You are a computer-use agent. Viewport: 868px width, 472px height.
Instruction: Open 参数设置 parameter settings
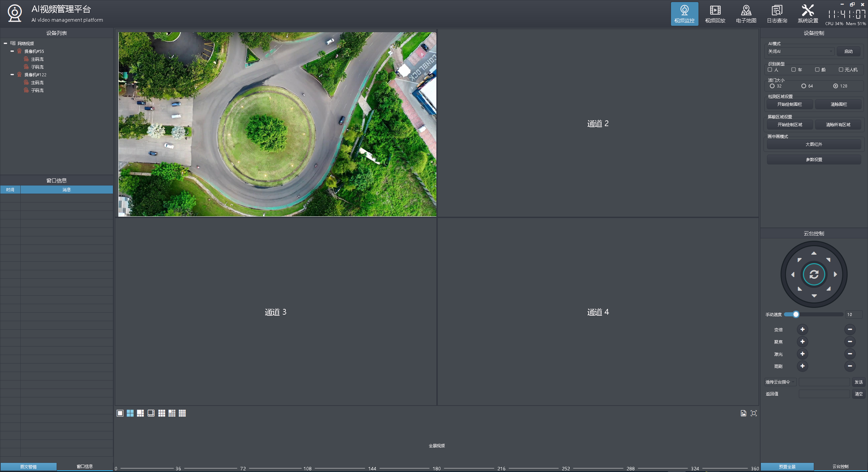(x=814, y=160)
